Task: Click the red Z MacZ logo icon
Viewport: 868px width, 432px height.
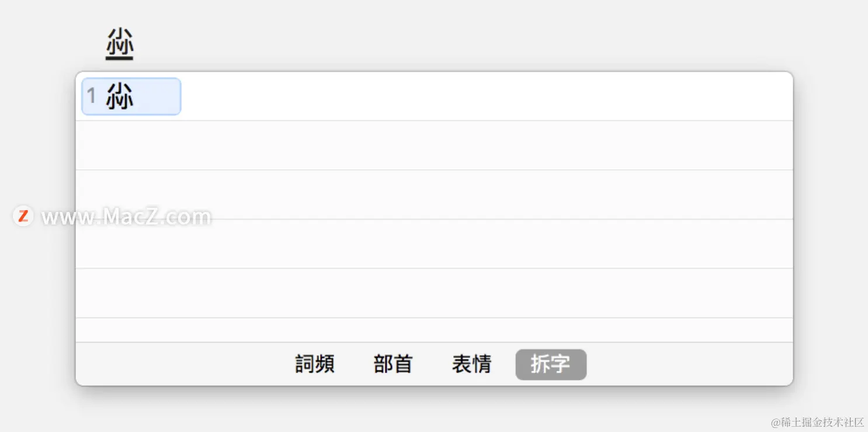Action: coord(23,216)
